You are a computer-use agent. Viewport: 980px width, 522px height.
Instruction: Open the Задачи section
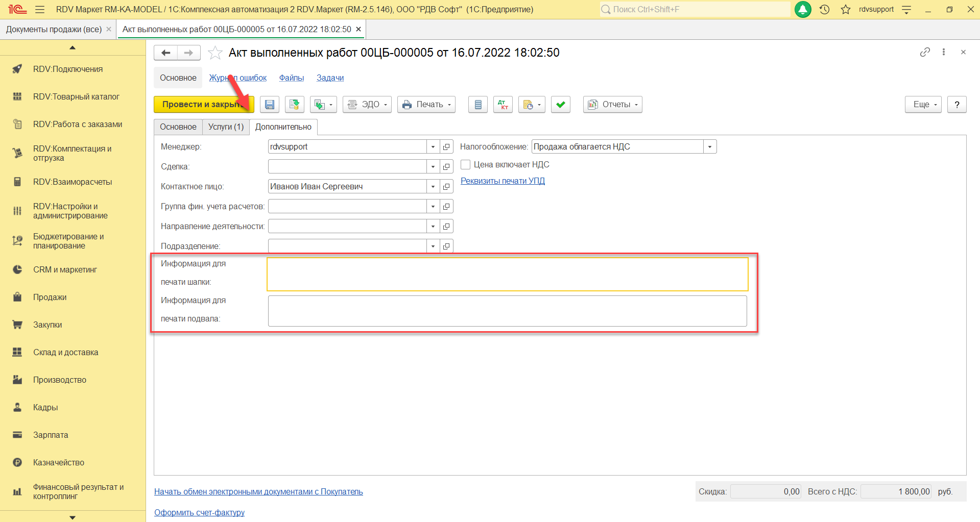(x=330, y=78)
